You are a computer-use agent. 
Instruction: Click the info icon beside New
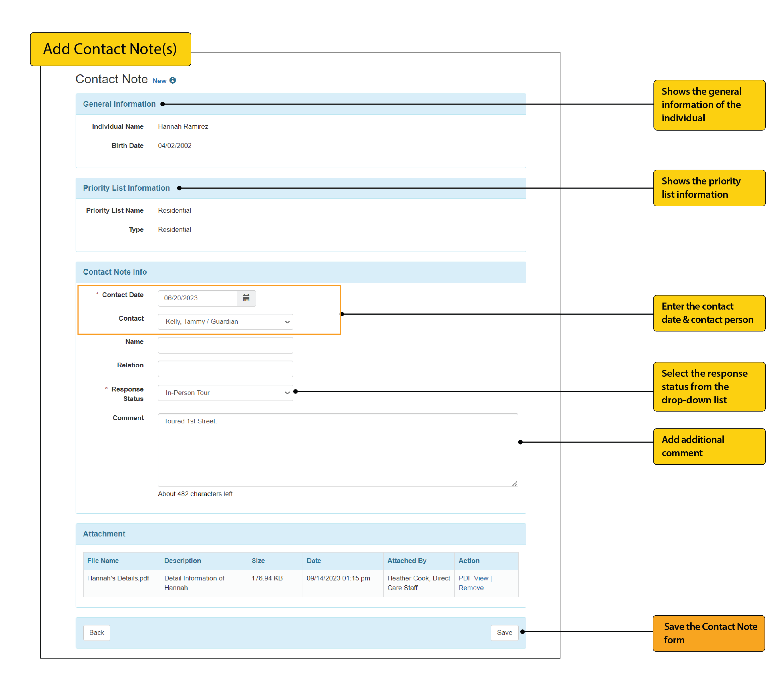pyautogui.click(x=173, y=80)
